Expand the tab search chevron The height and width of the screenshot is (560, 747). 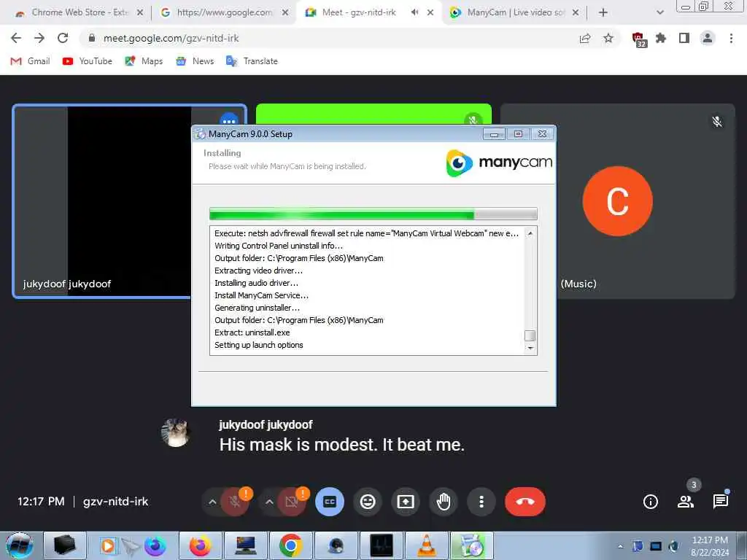[x=659, y=12]
